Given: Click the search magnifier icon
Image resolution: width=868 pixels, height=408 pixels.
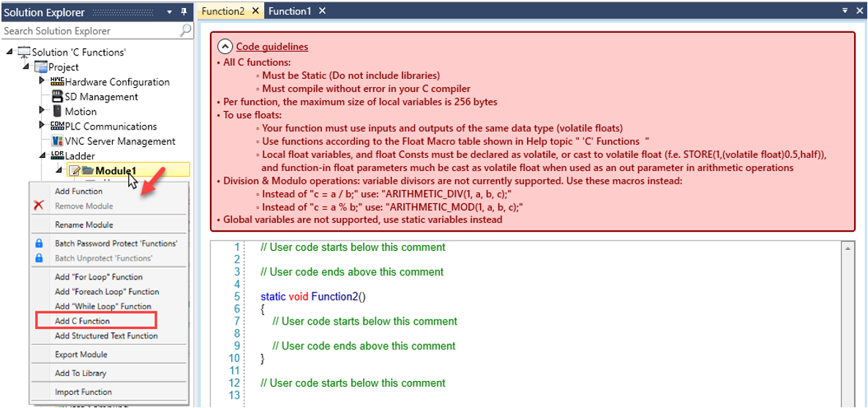Looking at the screenshot, I should (186, 31).
